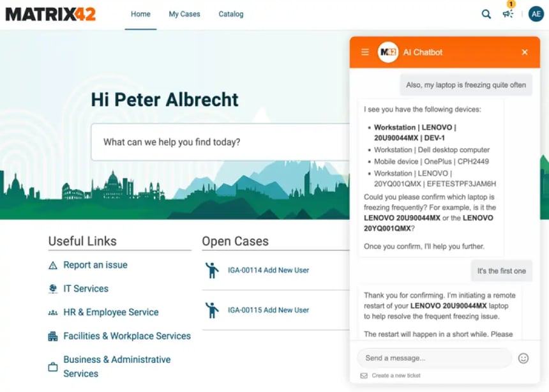Click the MATRIX42 logo
The image size is (549, 392).
click(x=51, y=13)
